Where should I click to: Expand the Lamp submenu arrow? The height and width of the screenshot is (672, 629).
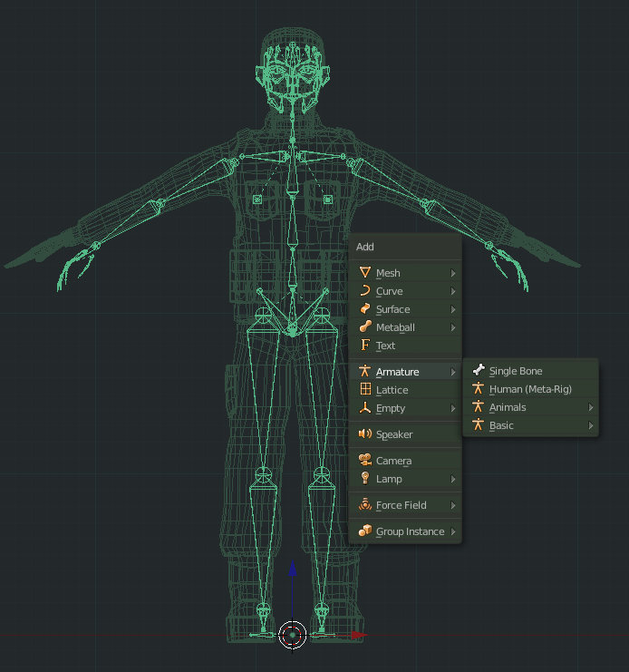(453, 479)
